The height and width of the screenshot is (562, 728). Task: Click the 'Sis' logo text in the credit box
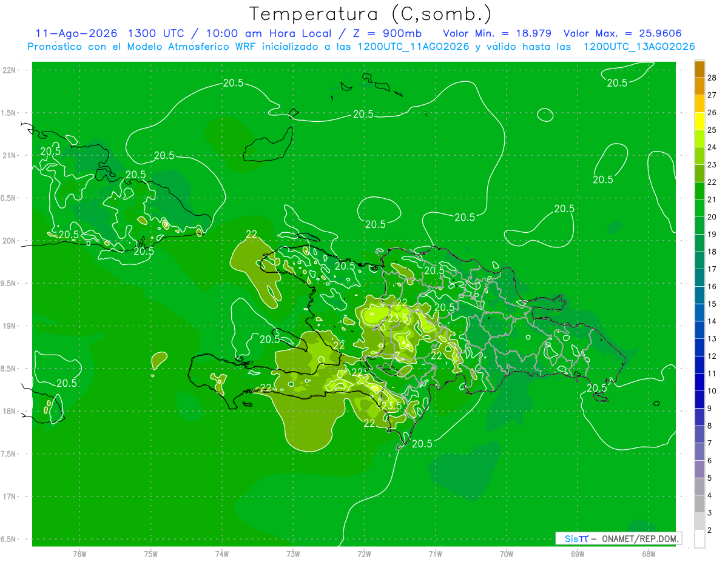tap(571, 538)
